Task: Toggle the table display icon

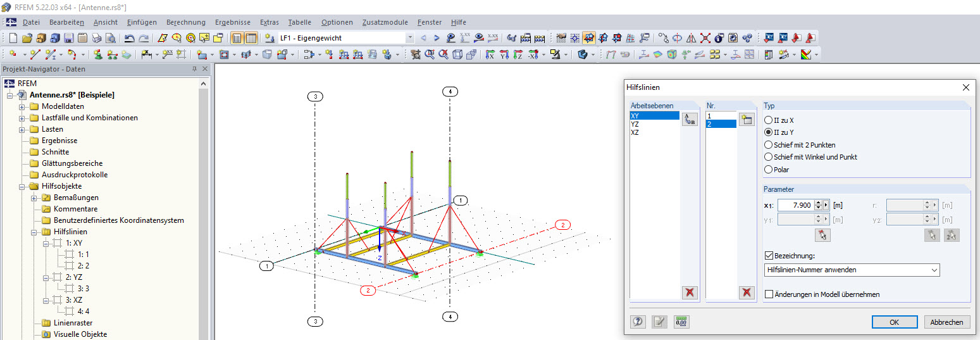Action: [251, 38]
